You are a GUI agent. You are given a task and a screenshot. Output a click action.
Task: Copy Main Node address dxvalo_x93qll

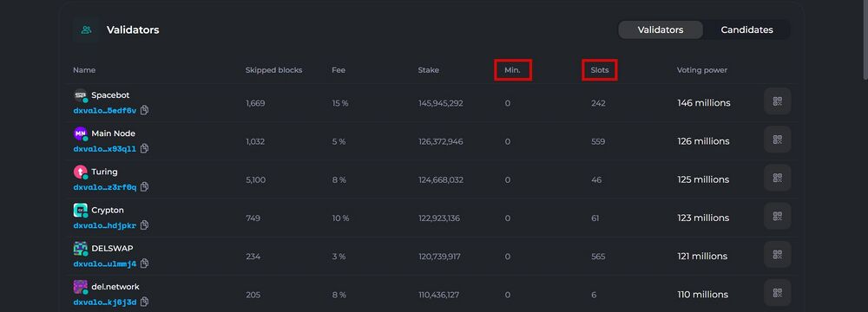[x=144, y=148]
